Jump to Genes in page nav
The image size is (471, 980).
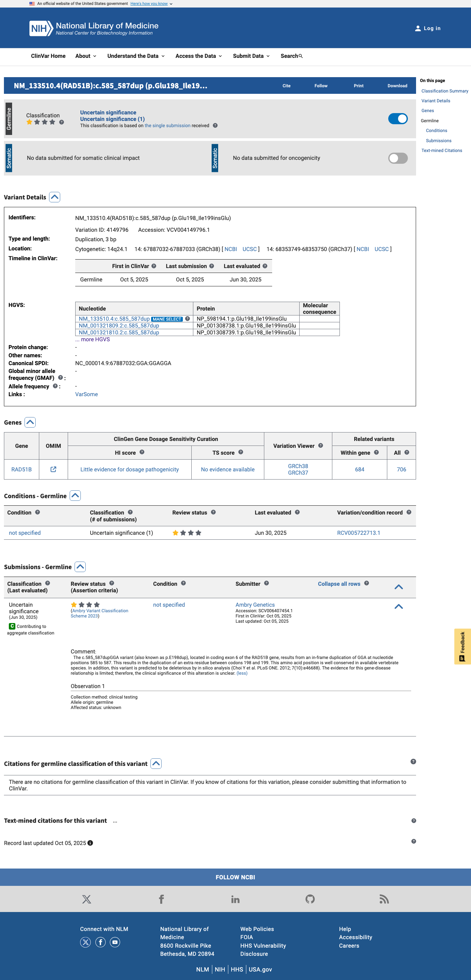pyautogui.click(x=427, y=111)
